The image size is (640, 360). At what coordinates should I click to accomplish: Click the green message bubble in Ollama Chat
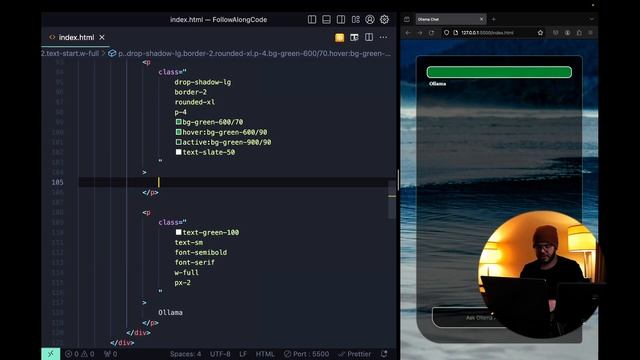pos(499,72)
